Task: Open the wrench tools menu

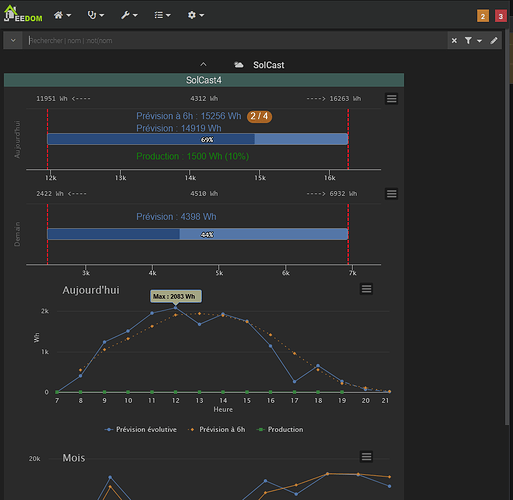Action: (x=129, y=15)
